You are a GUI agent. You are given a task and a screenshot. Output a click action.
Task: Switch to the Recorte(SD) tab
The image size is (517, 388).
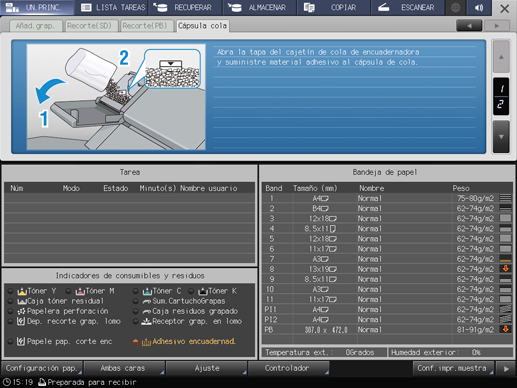89,26
